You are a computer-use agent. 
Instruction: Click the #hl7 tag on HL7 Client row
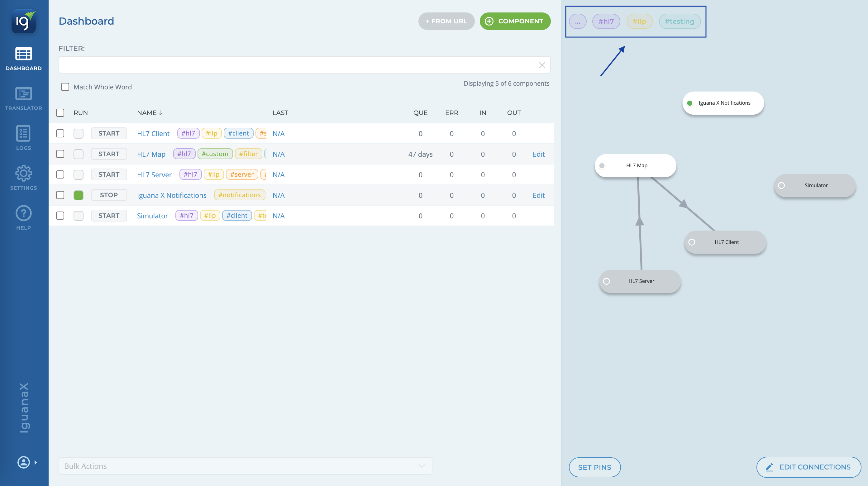[188, 133]
